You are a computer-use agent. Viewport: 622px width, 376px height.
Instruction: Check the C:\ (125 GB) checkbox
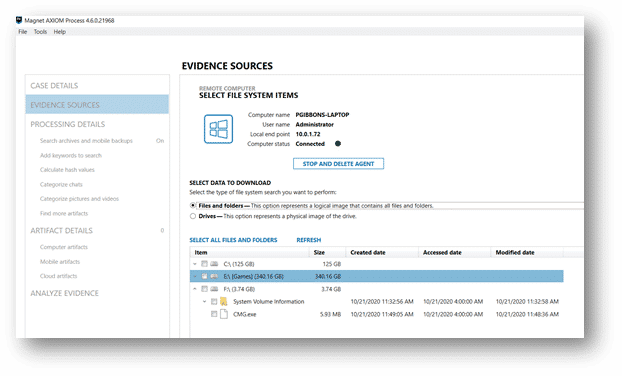click(x=204, y=264)
